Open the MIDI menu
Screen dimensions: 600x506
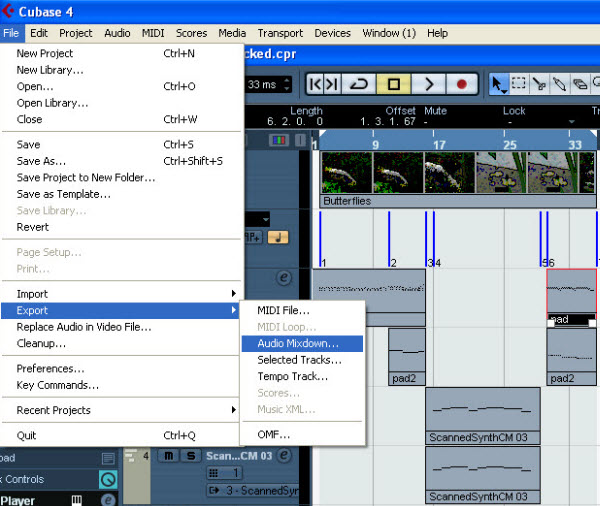click(x=153, y=33)
